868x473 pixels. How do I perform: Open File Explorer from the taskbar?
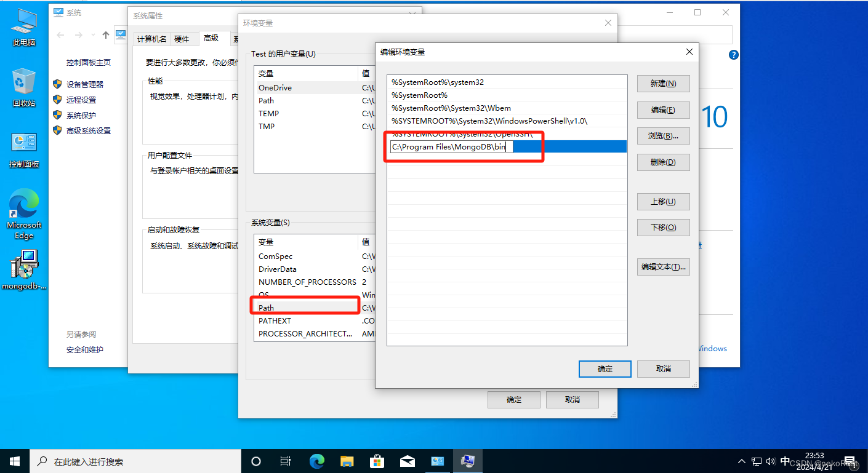tap(347, 461)
